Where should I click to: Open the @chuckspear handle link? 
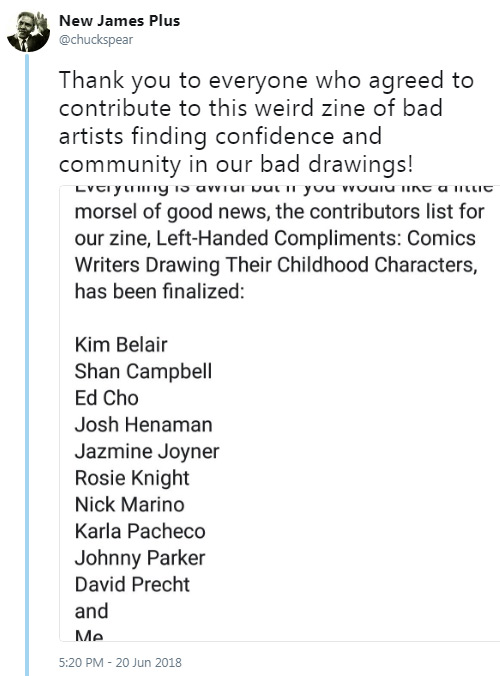click(96, 40)
